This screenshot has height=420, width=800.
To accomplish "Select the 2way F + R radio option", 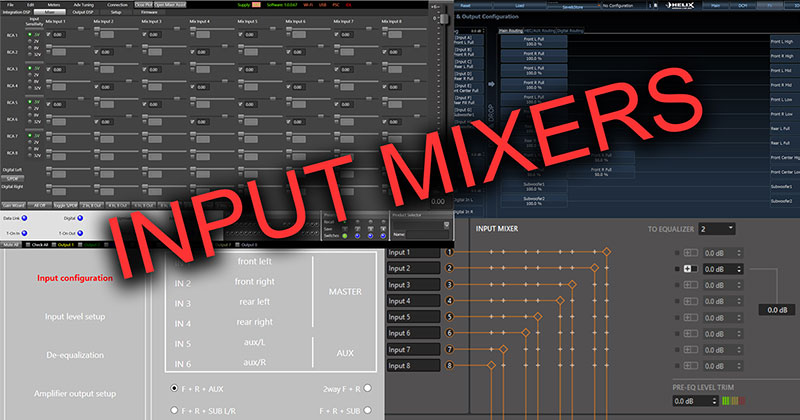I will (367, 388).
